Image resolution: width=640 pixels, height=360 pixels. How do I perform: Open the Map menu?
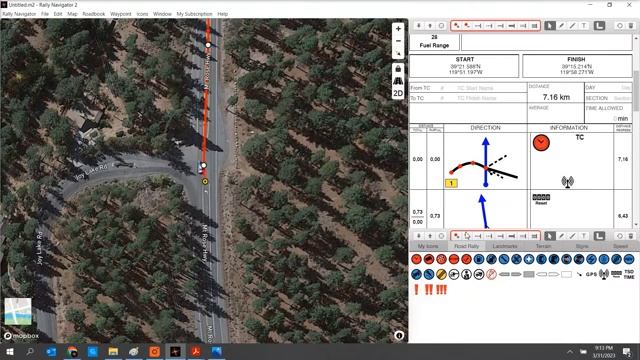tap(72, 14)
